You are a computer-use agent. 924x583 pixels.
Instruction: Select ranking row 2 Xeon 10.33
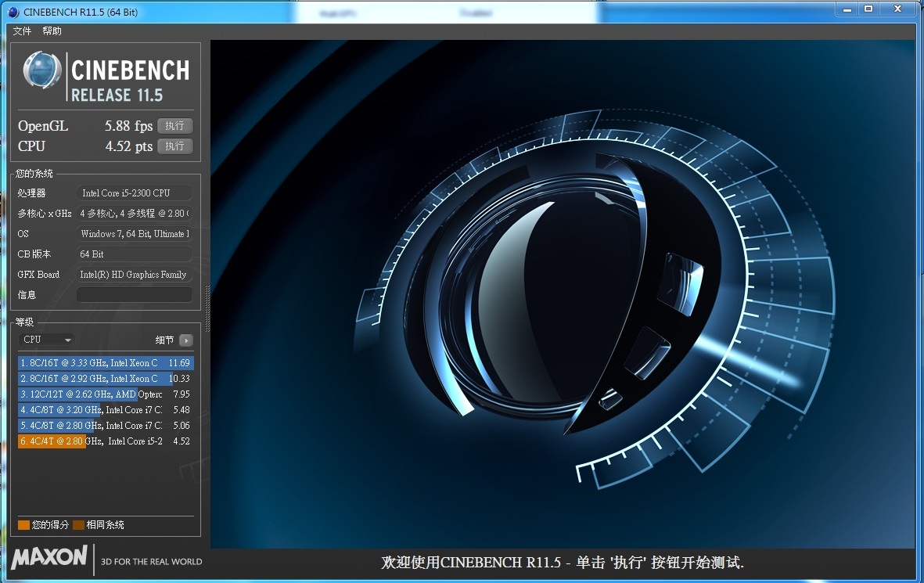coord(106,379)
